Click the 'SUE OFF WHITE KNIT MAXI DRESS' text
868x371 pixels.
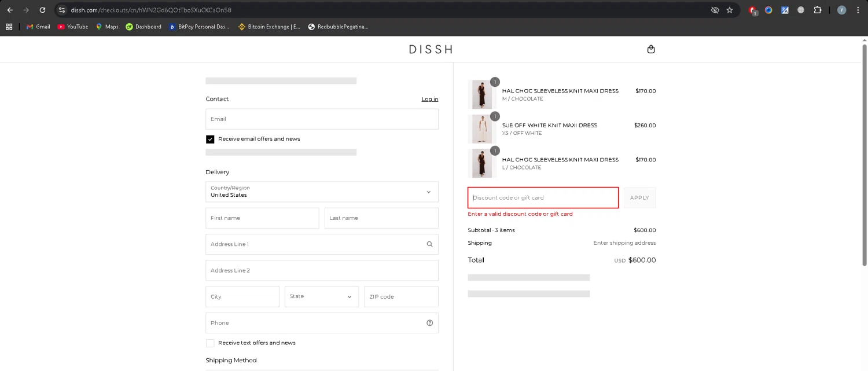(x=550, y=125)
